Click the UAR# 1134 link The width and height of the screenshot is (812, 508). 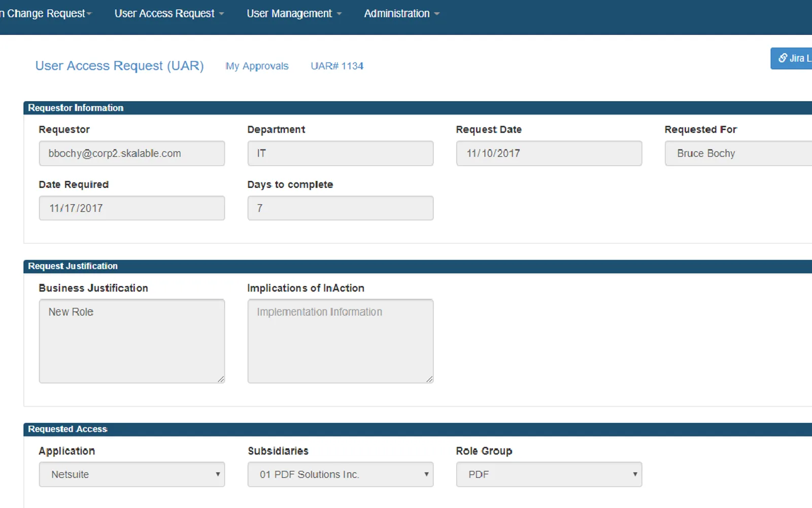pos(337,66)
